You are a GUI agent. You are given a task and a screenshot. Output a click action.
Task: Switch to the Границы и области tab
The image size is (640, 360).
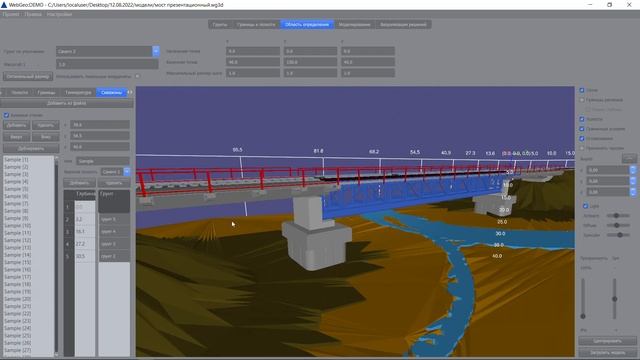click(x=256, y=24)
